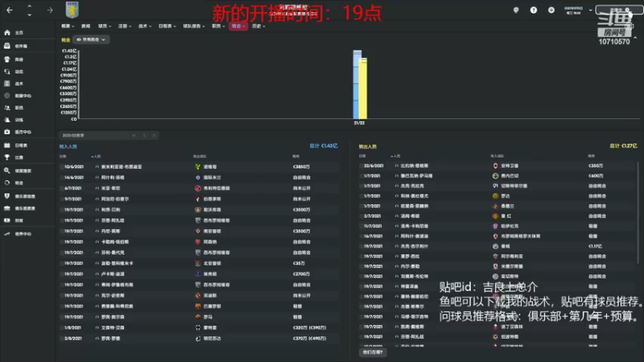The width and height of the screenshot is (644, 362).
Task: Select the 16/7/2021 transfer-out row circle
Action: [x=361, y=236]
